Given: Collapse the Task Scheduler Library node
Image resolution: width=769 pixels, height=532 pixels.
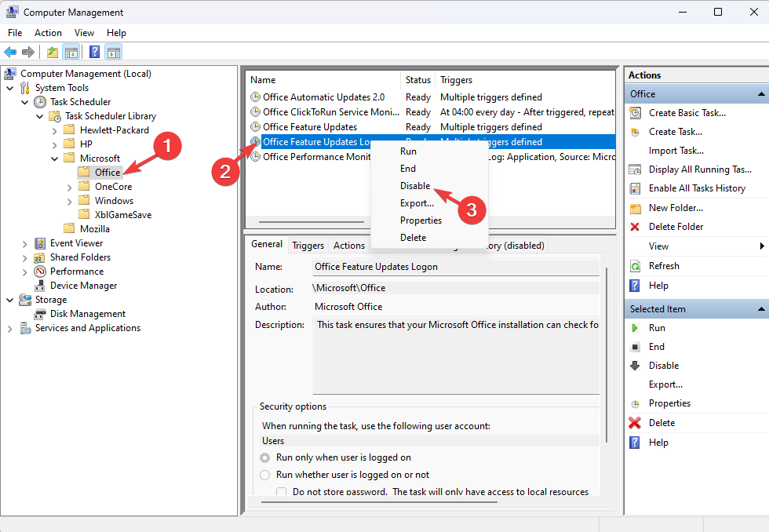Looking at the screenshot, I should 40,116.
